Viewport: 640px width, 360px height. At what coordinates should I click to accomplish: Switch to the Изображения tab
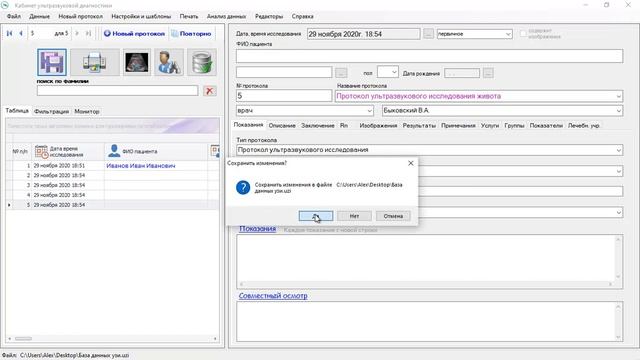(378, 126)
